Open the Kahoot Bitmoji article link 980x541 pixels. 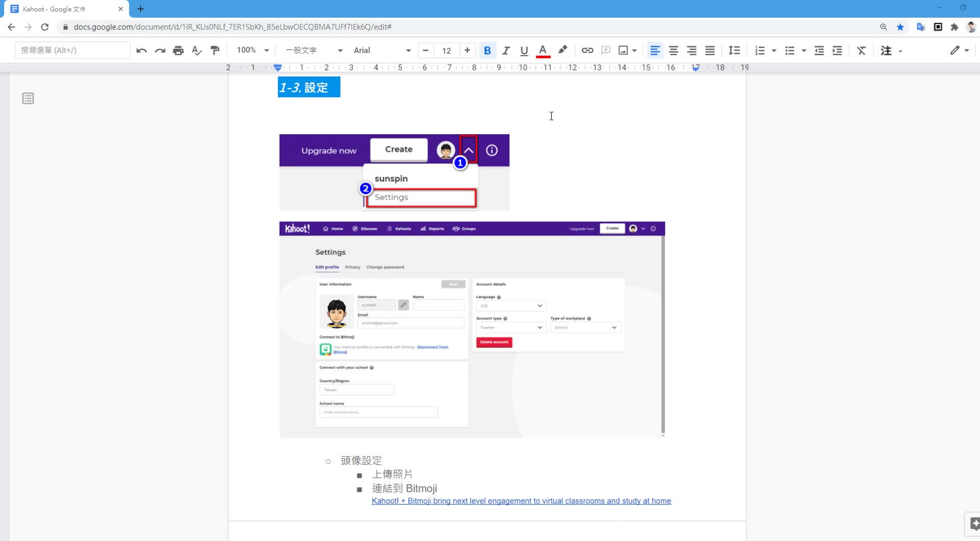pos(521,501)
